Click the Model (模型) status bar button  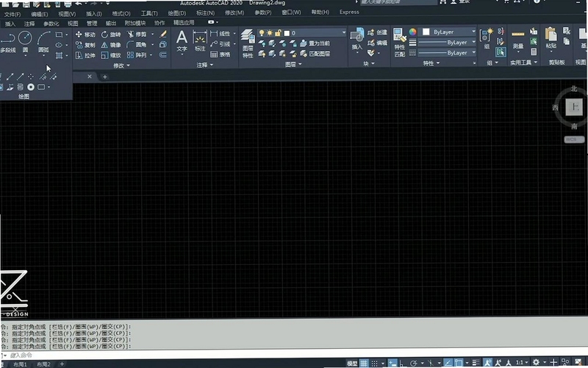coord(352,363)
